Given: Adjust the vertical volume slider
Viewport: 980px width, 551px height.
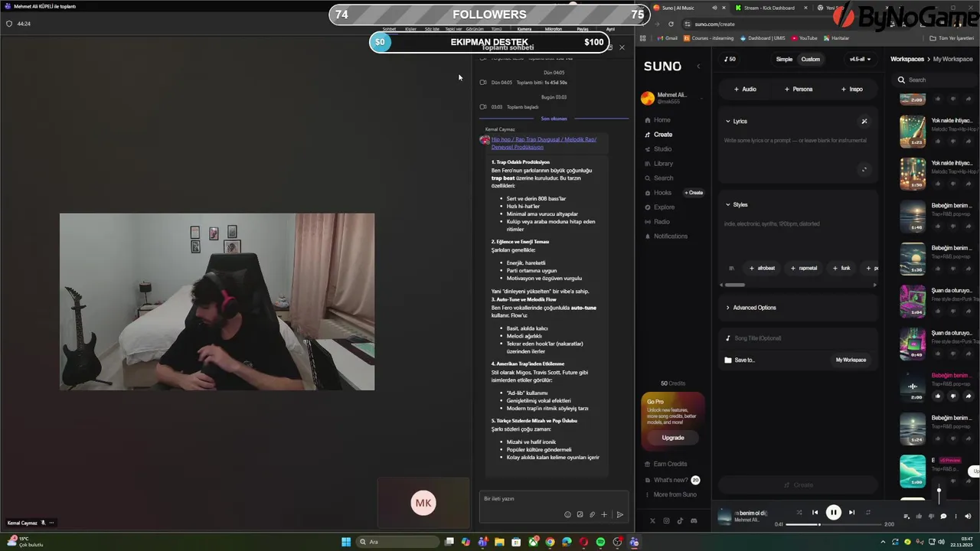Looking at the screenshot, I should tap(939, 494).
